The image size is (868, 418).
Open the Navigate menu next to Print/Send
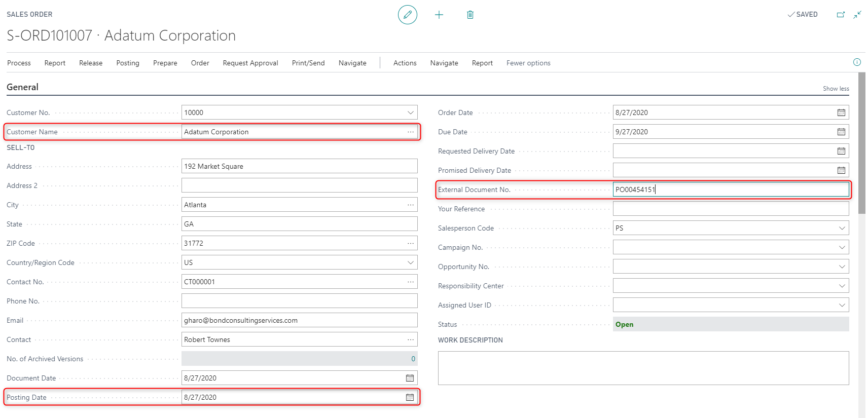coord(352,63)
